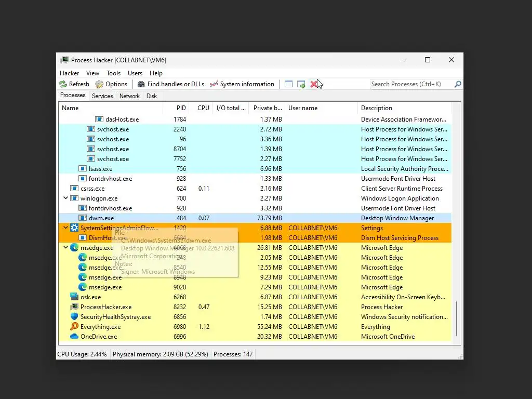The image size is (532, 399).
Task: Click the Process Hacker title bar icon
Action: coord(64,60)
